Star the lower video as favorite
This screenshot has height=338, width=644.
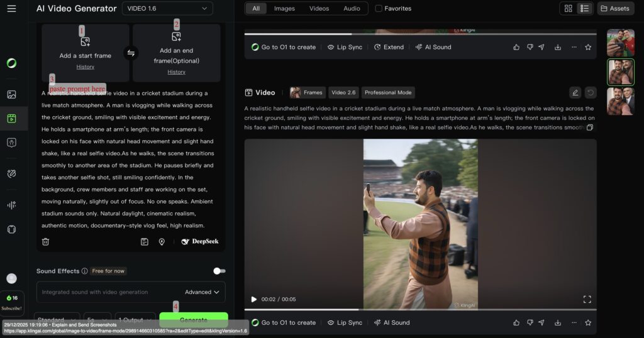588,322
